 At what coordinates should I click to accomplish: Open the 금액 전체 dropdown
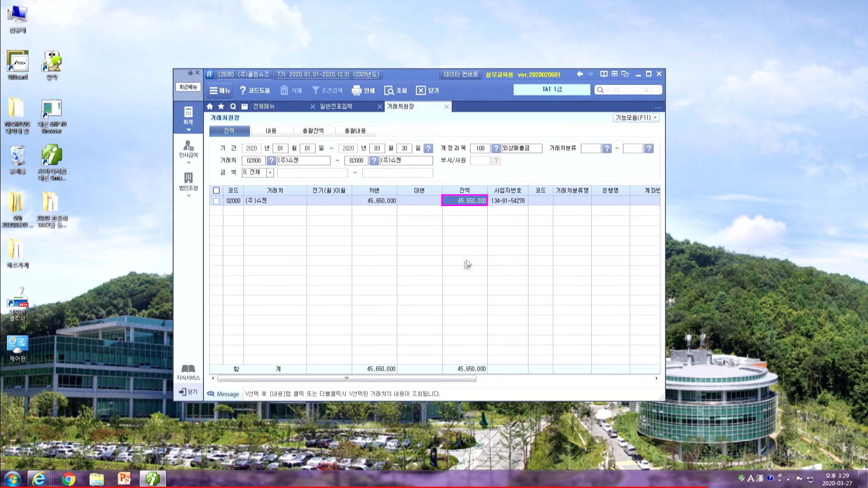point(270,173)
